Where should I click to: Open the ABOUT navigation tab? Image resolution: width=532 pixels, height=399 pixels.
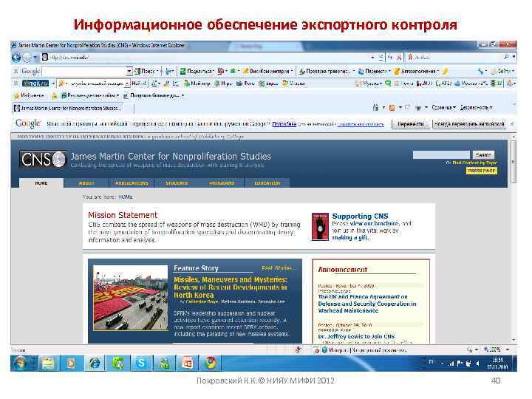tap(86, 183)
